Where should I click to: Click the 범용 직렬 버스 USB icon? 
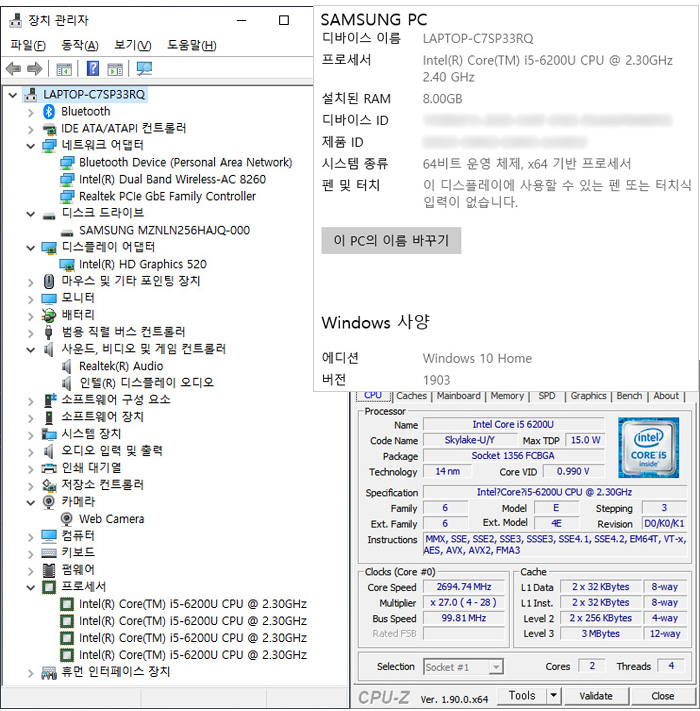49,332
